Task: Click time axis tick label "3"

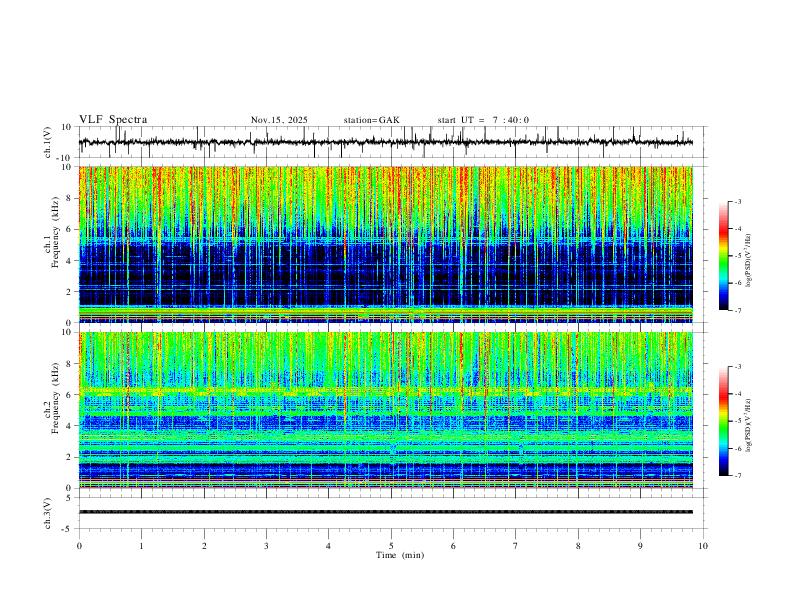Action: click(x=266, y=546)
